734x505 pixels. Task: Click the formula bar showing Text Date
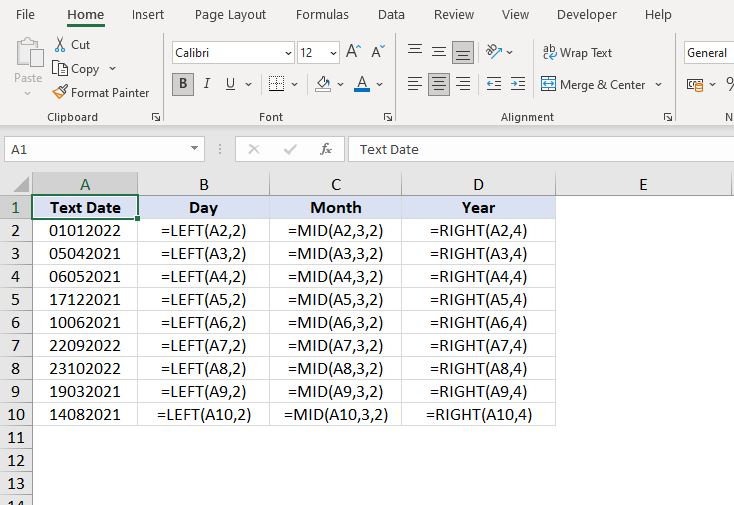coord(541,149)
